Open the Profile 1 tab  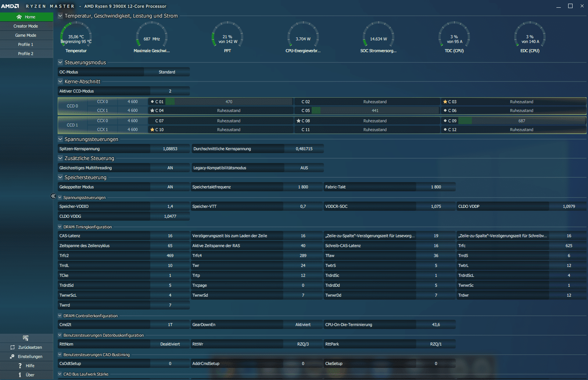pos(26,44)
